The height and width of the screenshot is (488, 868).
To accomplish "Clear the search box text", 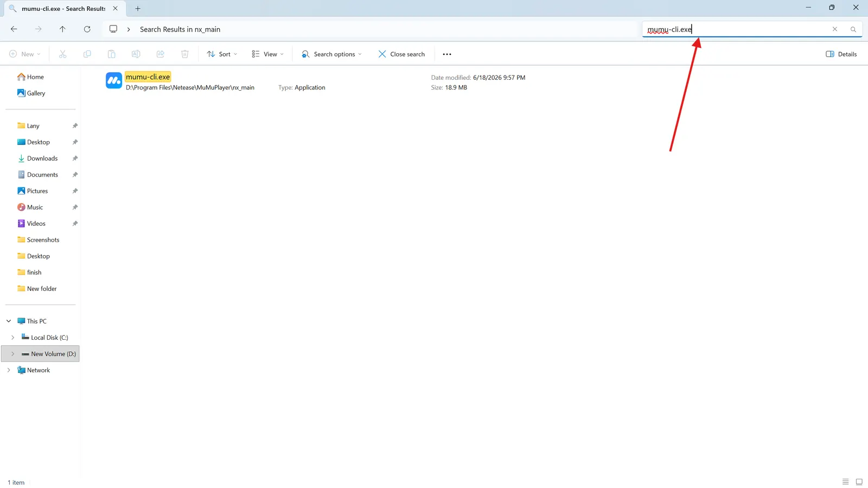I will tap(835, 29).
